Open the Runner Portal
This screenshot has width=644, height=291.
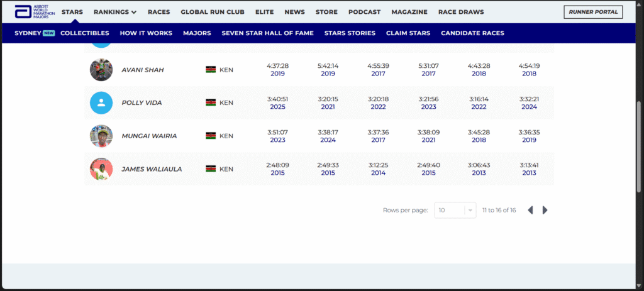(x=594, y=12)
